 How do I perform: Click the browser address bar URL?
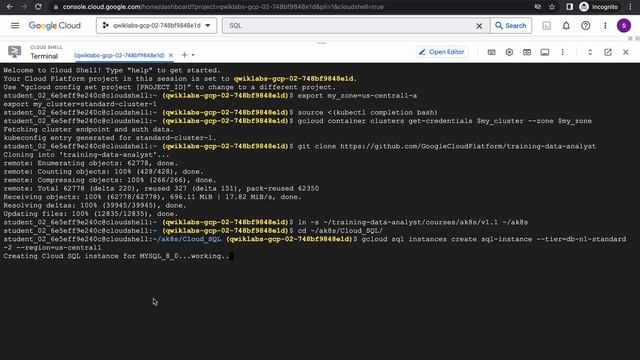[223, 7]
